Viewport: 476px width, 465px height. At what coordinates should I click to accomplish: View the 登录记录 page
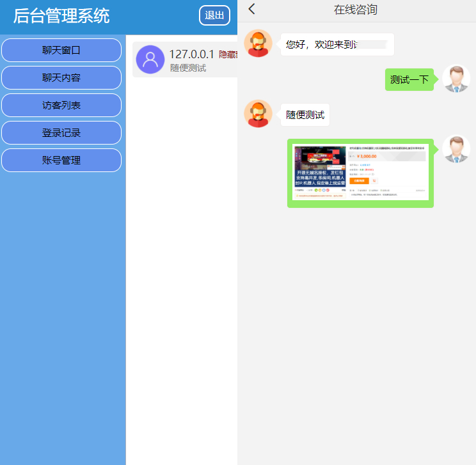[x=61, y=132]
